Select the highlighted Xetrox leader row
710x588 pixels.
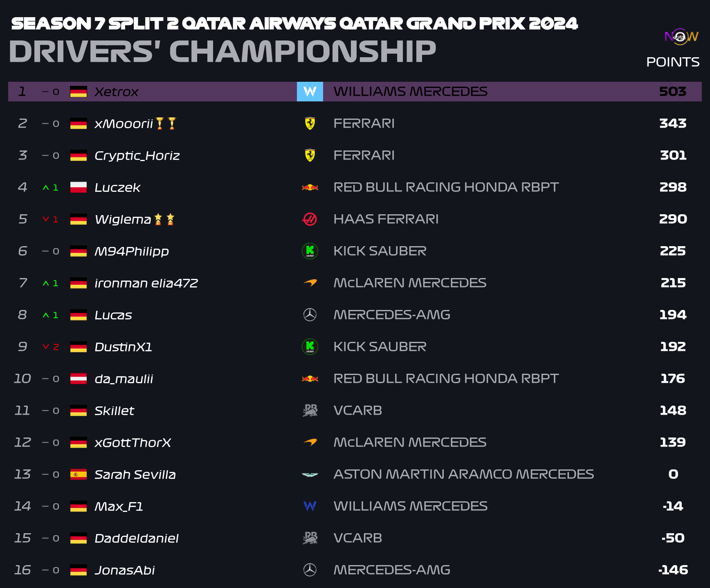(355, 92)
